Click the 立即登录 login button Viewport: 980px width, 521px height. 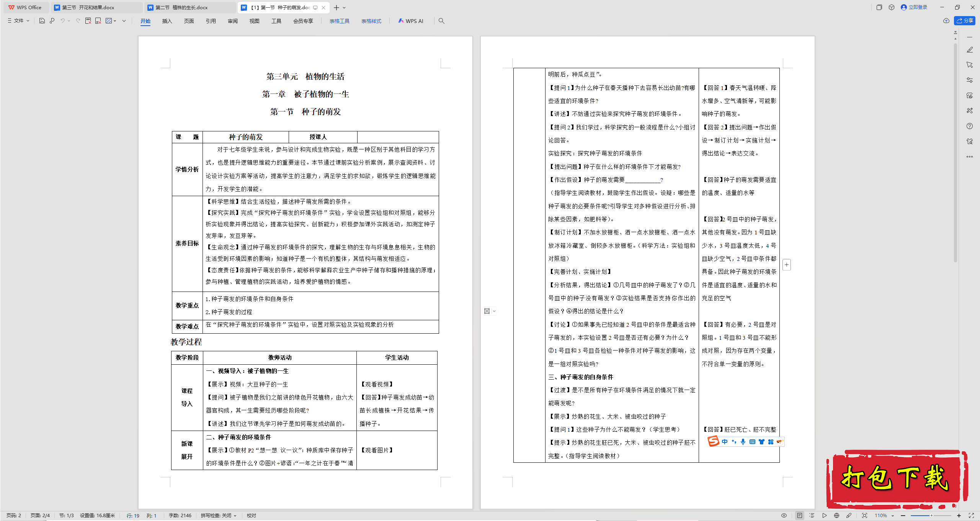(x=915, y=7)
